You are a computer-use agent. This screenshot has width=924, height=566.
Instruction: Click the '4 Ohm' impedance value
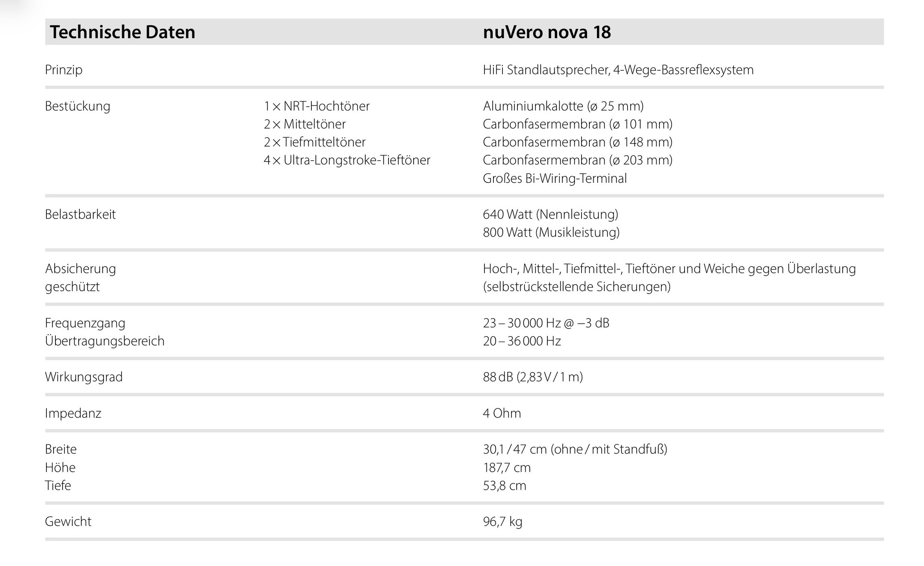click(502, 413)
